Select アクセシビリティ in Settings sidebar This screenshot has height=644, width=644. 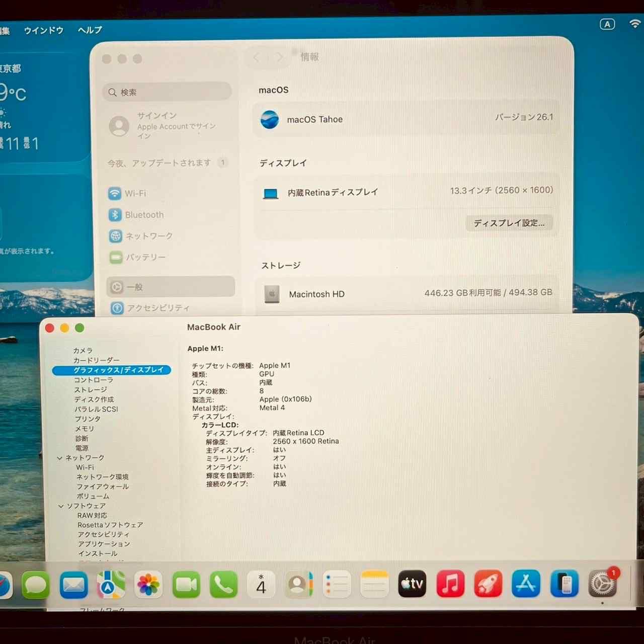point(171,307)
